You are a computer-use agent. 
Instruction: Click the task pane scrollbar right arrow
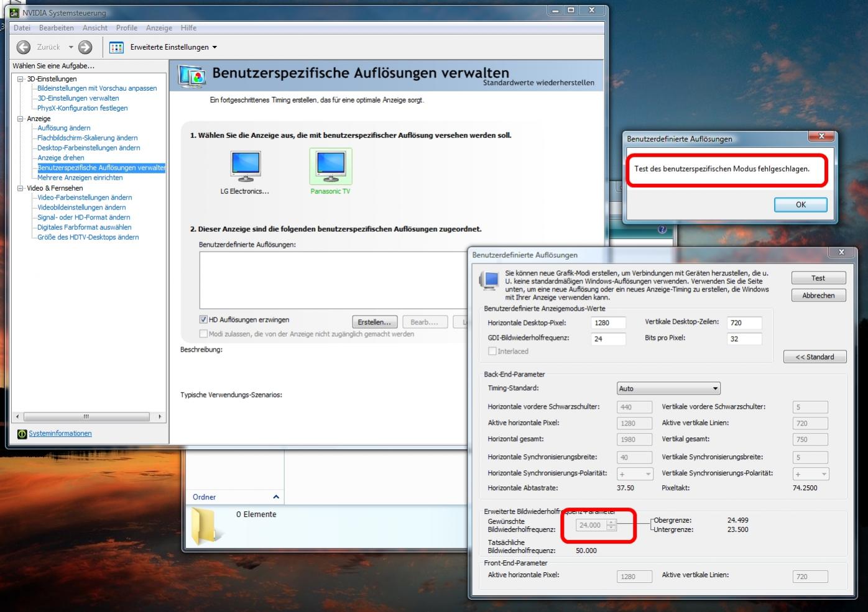160,417
